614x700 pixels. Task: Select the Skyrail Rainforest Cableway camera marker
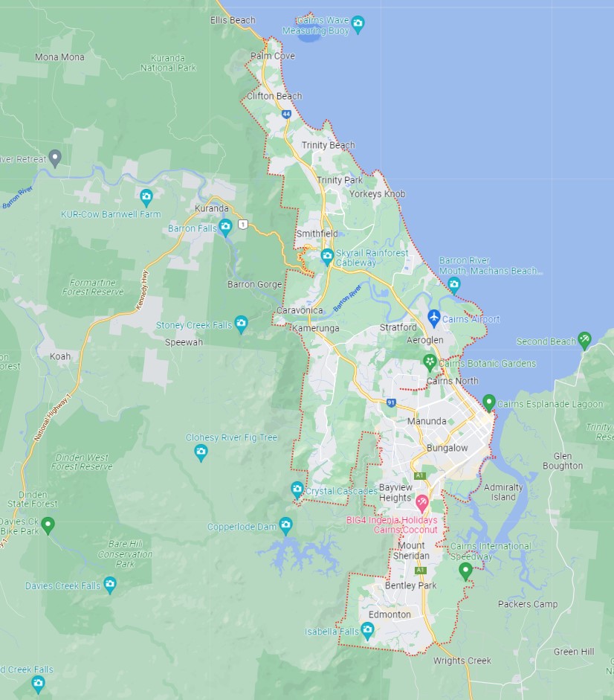326,257
